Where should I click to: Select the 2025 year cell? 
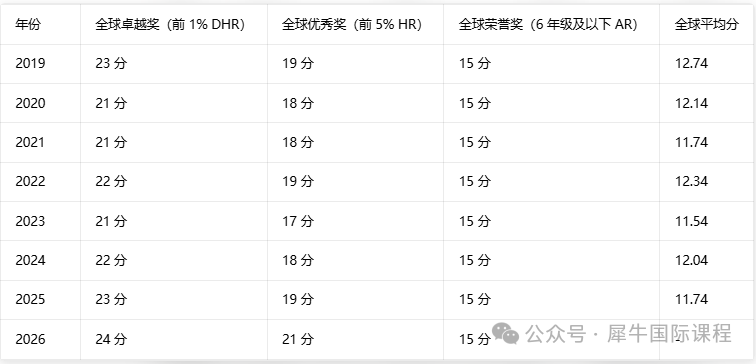30,299
